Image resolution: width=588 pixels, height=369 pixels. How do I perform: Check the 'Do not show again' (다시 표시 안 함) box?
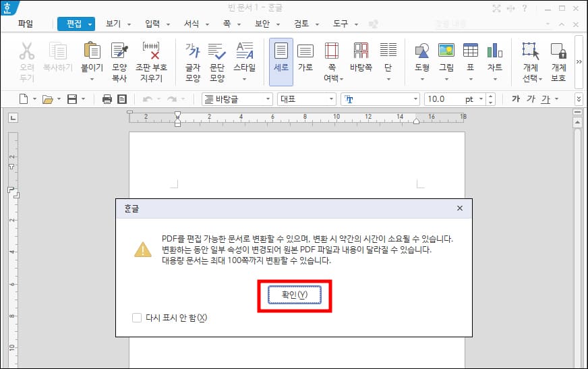(137, 318)
